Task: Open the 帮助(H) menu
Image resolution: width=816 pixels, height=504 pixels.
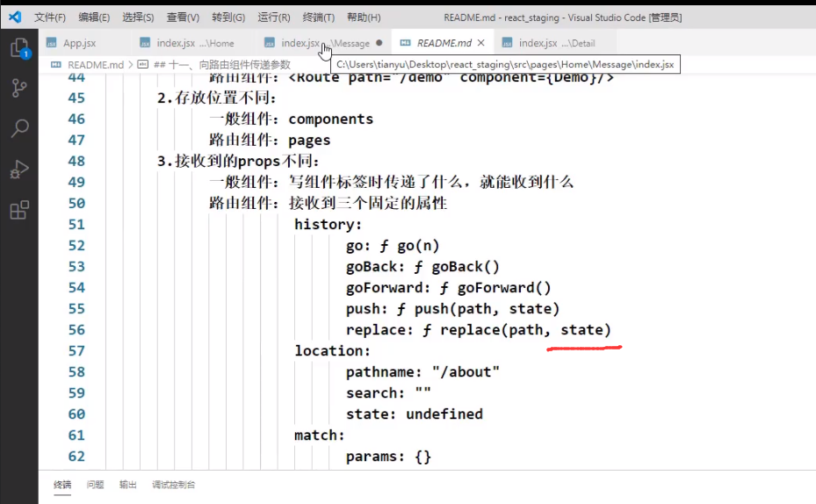Action: click(364, 18)
